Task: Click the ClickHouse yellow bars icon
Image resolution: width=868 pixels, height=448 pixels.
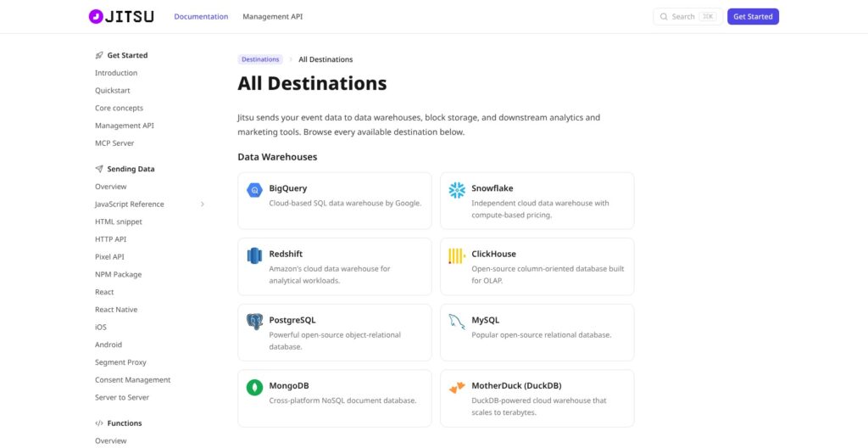Action: pos(456,255)
